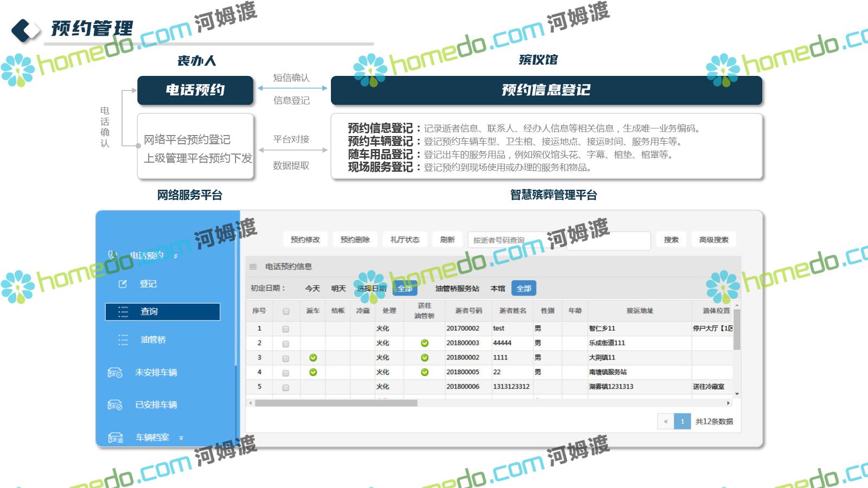Click green 送往油管桥 check in row 4
868x488 pixels.
coord(425,373)
